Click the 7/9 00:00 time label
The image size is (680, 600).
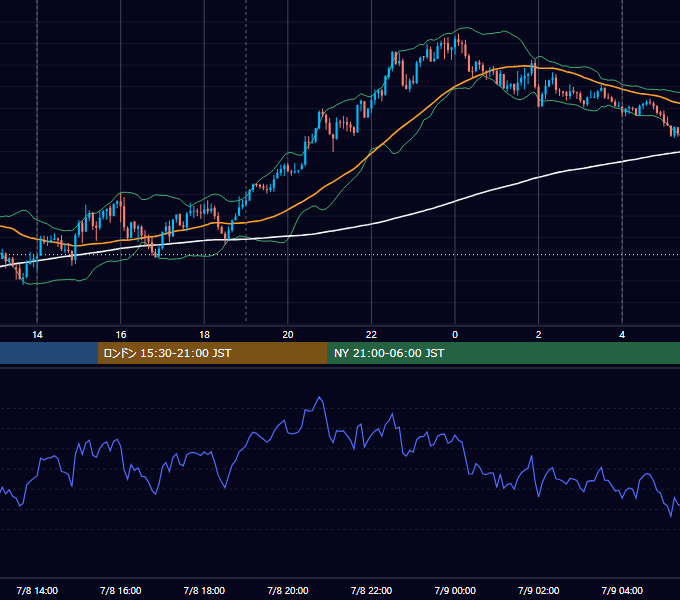click(455, 590)
